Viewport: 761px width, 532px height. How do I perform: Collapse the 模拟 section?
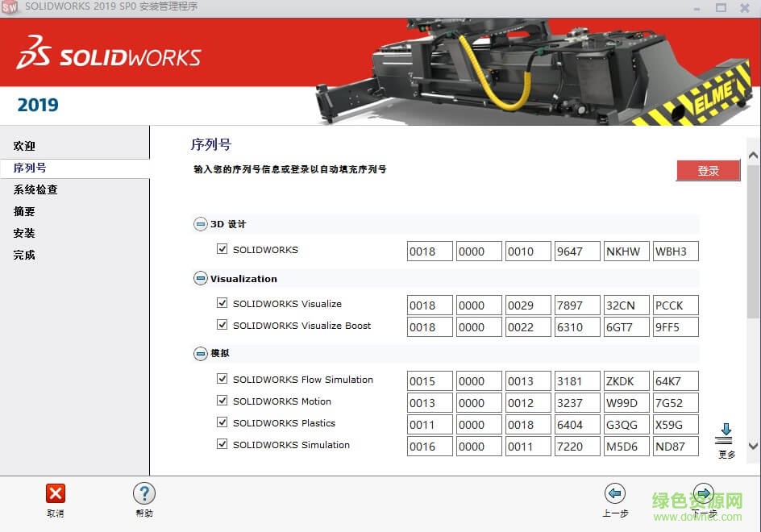pos(200,353)
